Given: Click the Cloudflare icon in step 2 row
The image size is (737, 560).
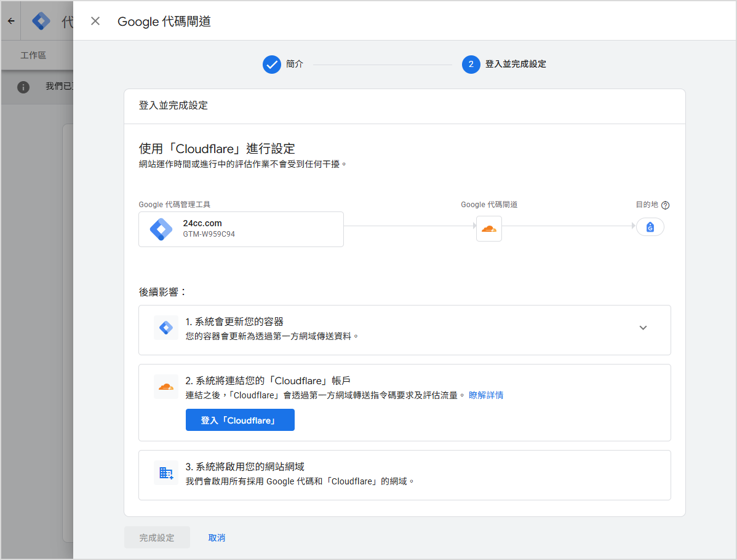Looking at the screenshot, I should [x=166, y=387].
